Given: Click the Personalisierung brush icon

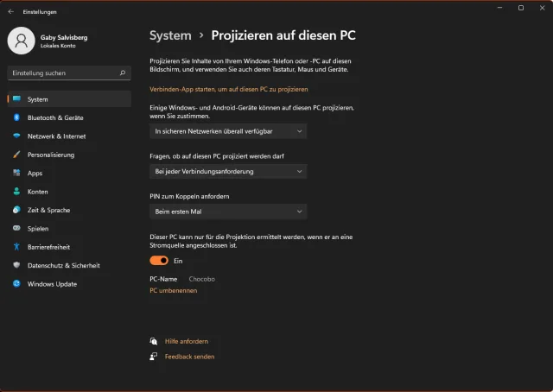Looking at the screenshot, I should pyautogui.click(x=16, y=155).
